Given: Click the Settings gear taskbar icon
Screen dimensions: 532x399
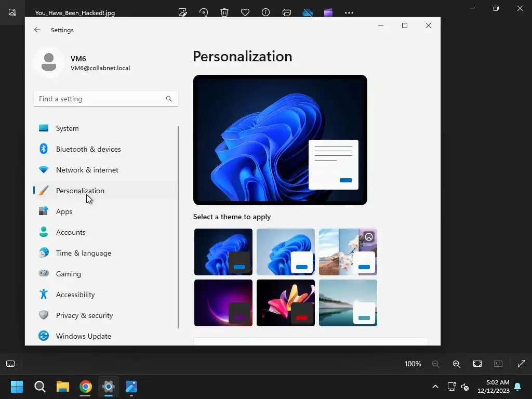Looking at the screenshot, I should click(109, 387).
